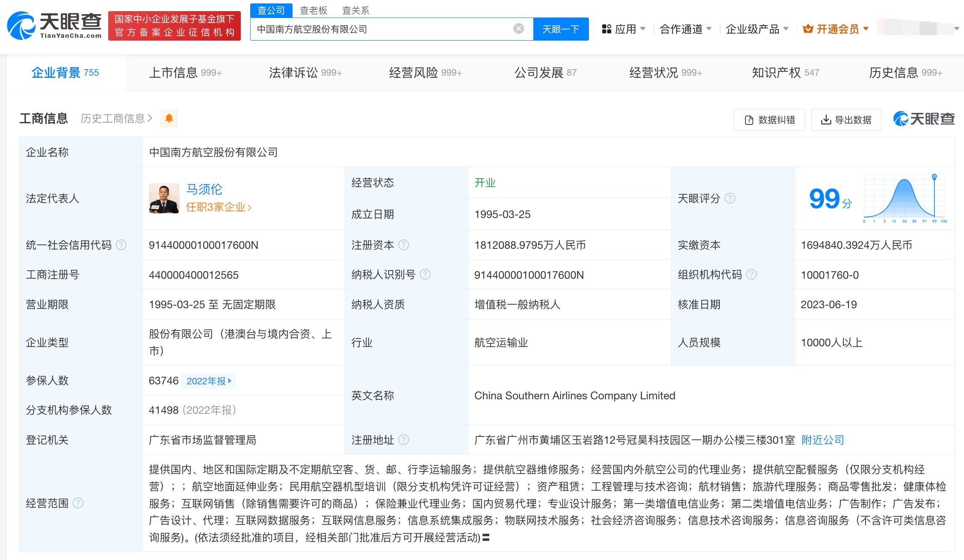Switch to 经营状况 tab
Screen dimensions: 964x560
666,73
